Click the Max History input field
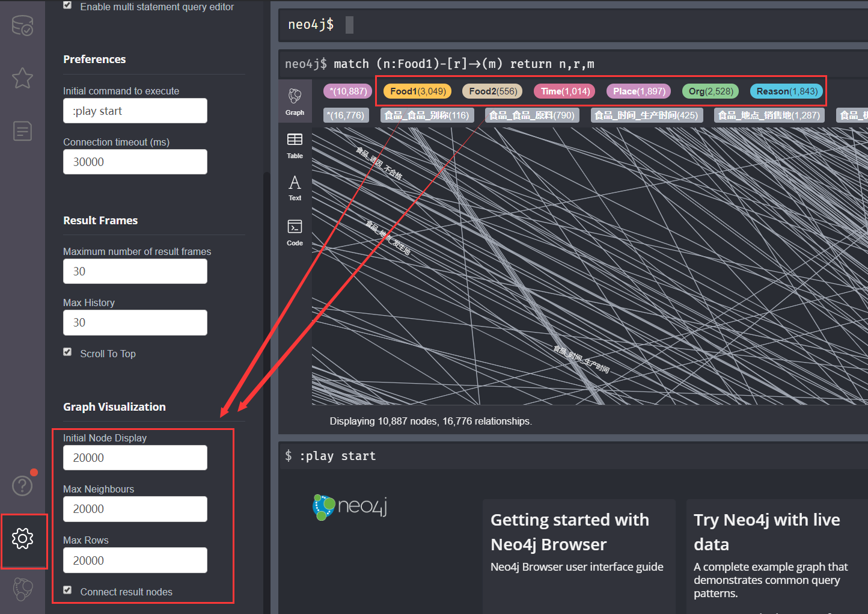This screenshot has height=614, width=868. click(135, 322)
